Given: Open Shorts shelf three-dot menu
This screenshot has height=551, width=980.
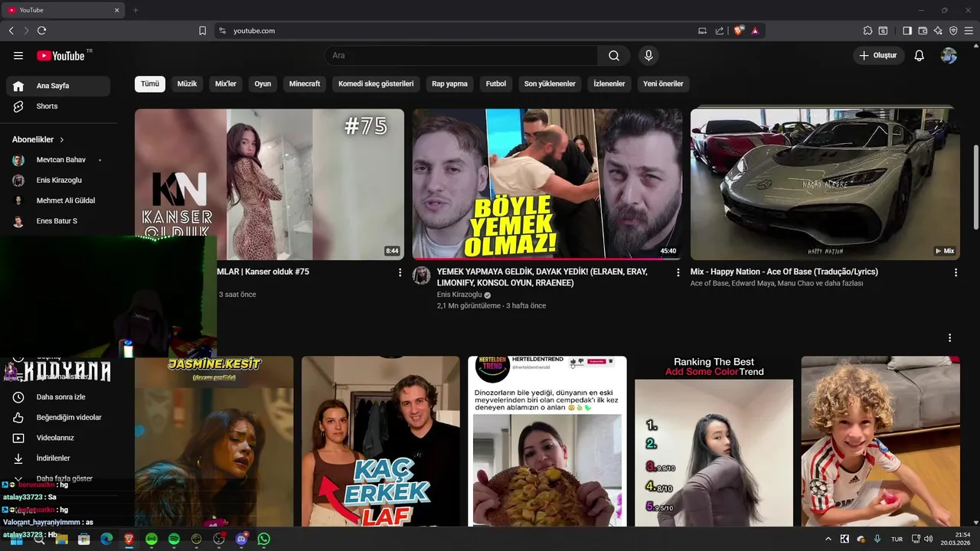Looking at the screenshot, I should [x=949, y=337].
